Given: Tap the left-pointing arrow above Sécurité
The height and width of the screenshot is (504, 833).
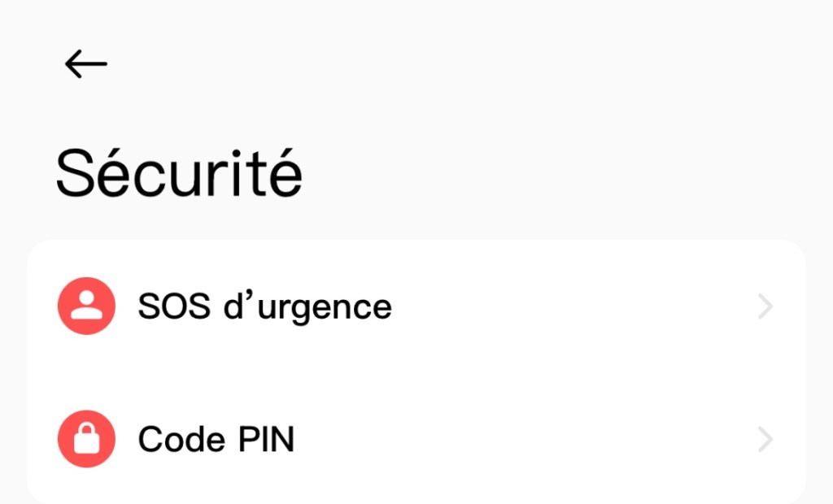Looking at the screenshot, I should (x=85, y=63).
